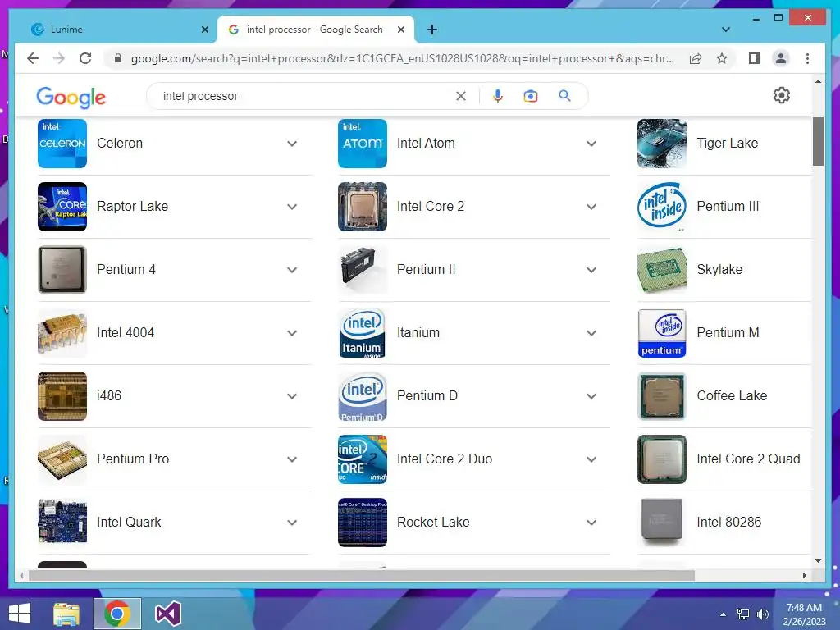This screenshot has width=840, height=630.
Task: Expand the Intel 4004 entry
Action: click(x=292, y=333)
